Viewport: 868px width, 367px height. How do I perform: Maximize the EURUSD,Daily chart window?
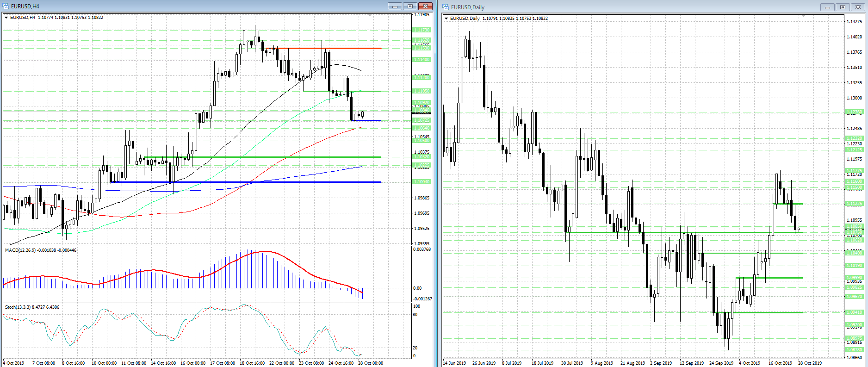[x=843, y=7]
